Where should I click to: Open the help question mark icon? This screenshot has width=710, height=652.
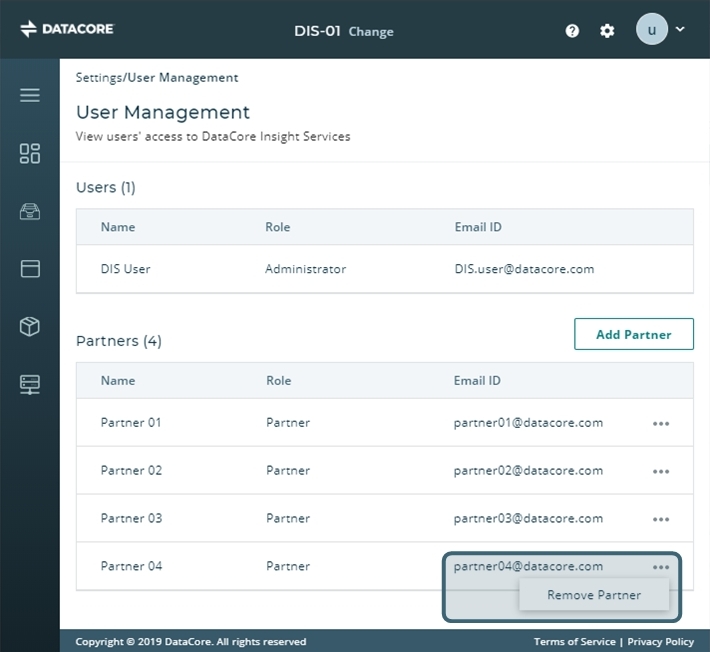coord(572,31)
